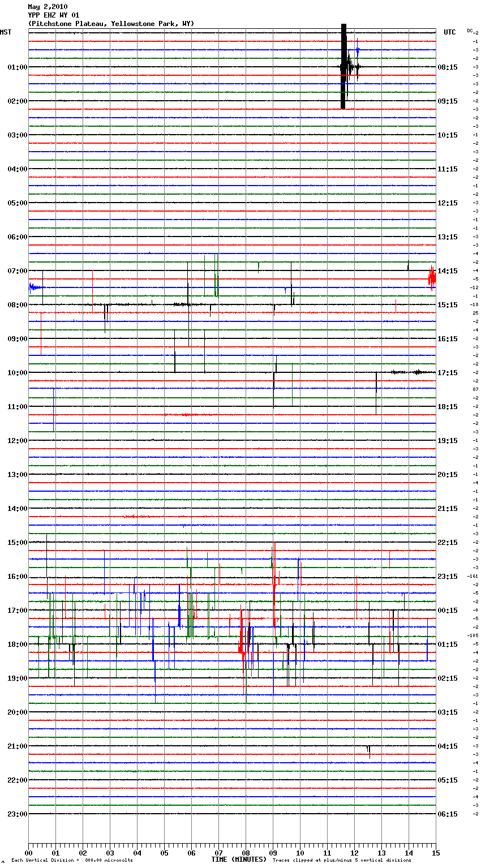Click the large clipped black event near 01:00

click(x=343, y=67)
